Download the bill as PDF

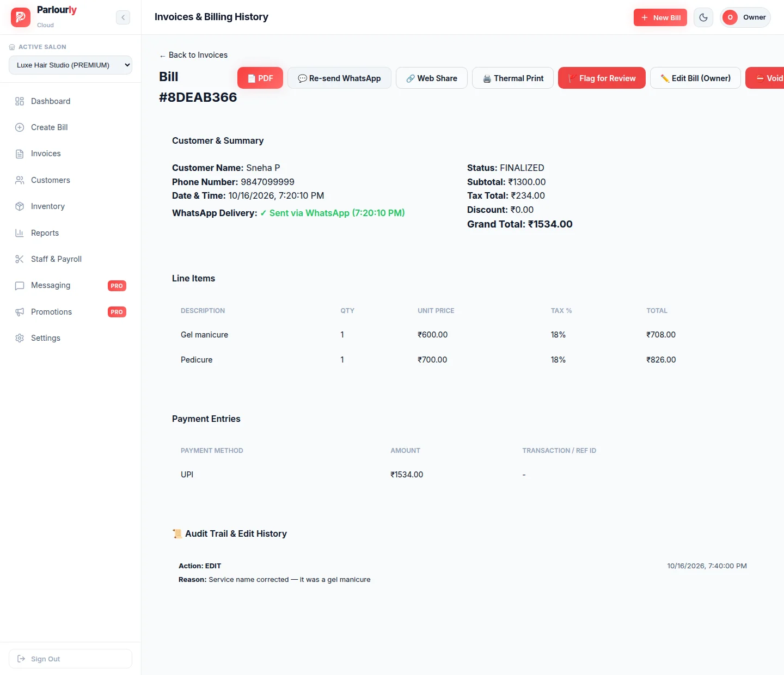pos(260,78)
